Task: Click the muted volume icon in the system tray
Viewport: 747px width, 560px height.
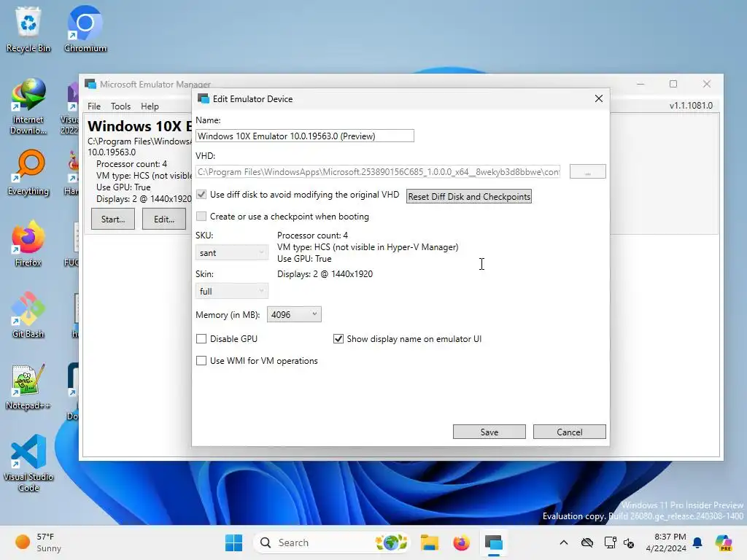Action: 629,542
